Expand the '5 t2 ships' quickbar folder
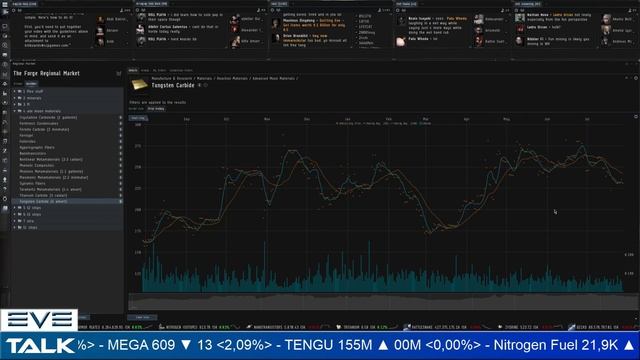 pos(15,208)
